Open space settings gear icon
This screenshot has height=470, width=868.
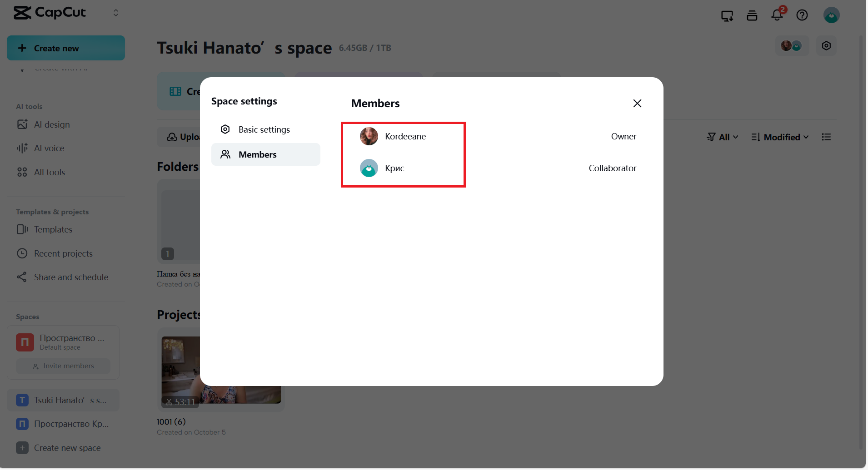tap(826, 46)
